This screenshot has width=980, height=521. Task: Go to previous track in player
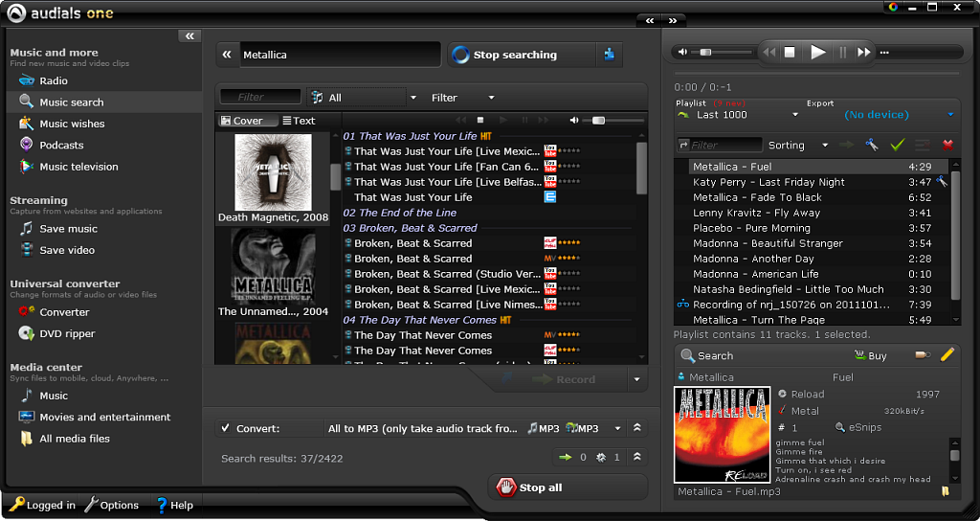pos(769,53)
